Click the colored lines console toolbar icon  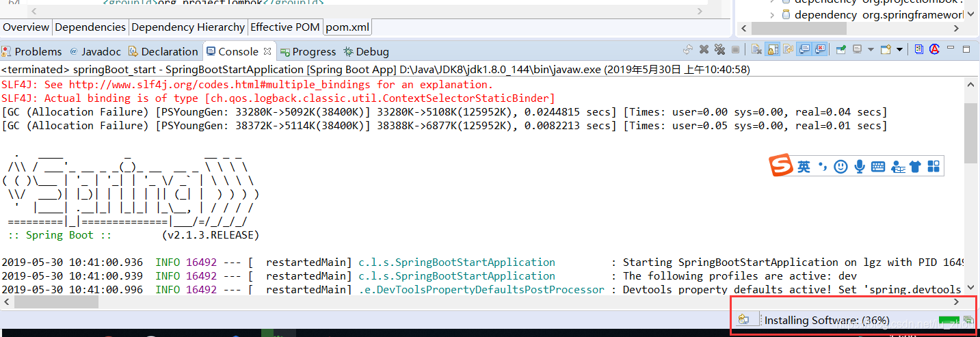point(919,49)
